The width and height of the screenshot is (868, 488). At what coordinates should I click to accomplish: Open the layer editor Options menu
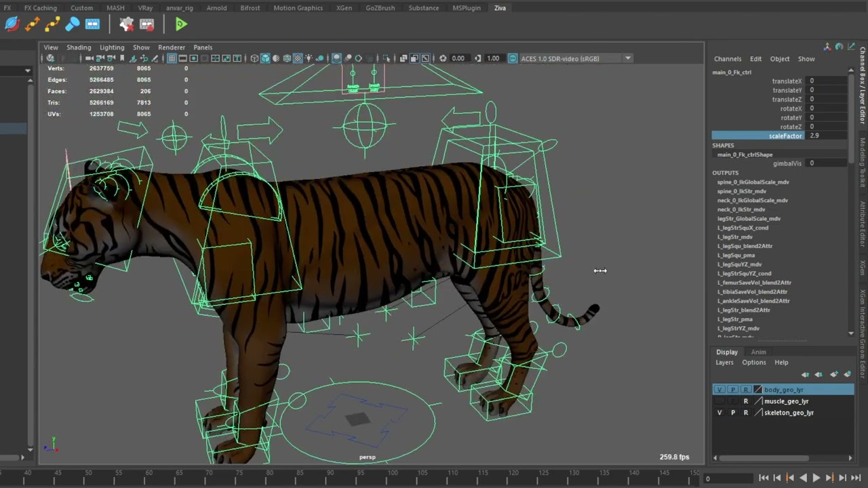(x=754, y=363)
